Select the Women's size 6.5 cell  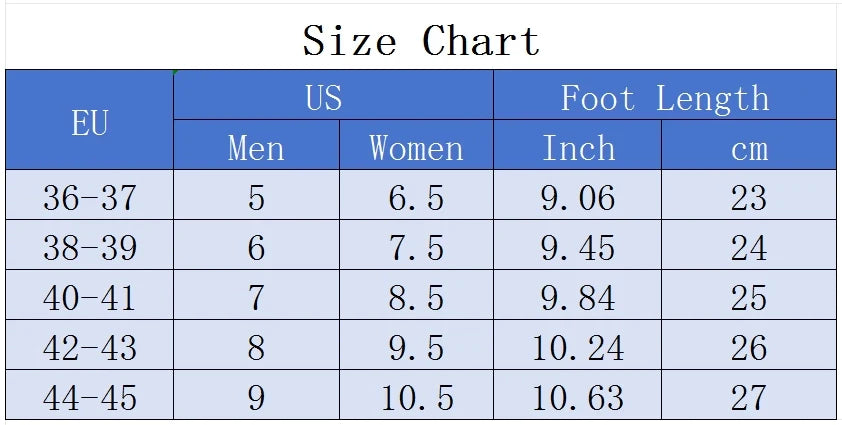[x=416, y=198]
